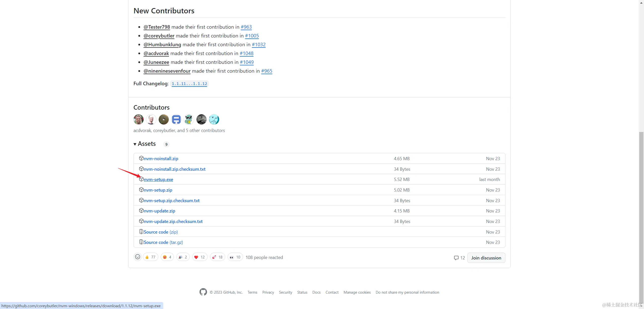Open the dark grayscale photo contributor avatar
This screenshot has width=644, height=309.
coord(202,119)
